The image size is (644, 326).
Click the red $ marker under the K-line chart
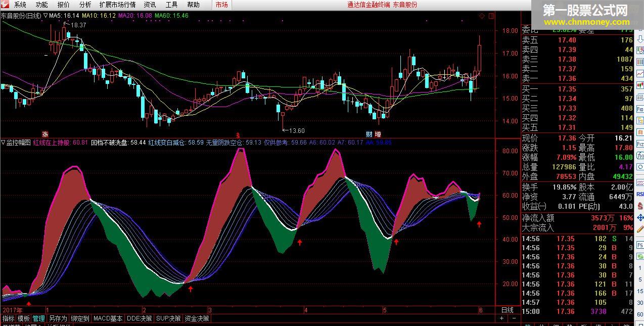[x=238, y=136]
